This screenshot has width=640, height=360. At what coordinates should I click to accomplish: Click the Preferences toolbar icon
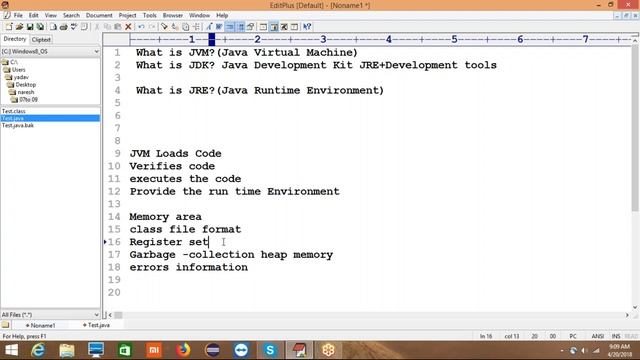[251, 27]
